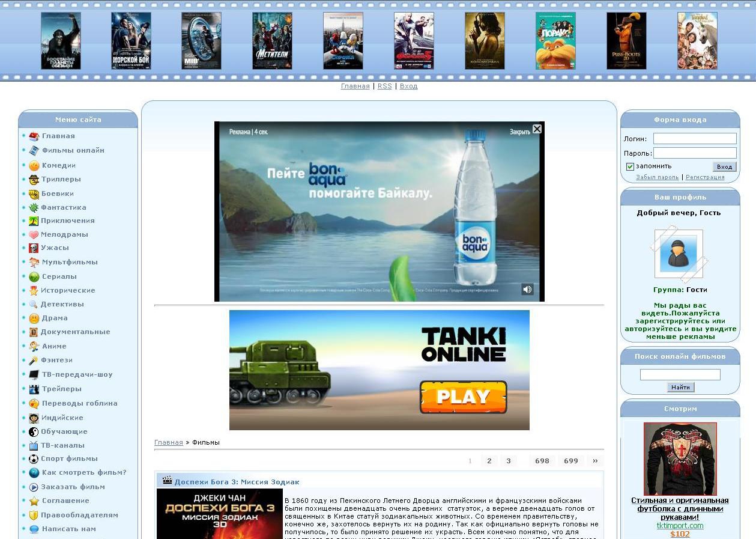Viewport: 756px width, 539px height.
Task: Open the MIB 3 poster thumbnail
Action: [201, 41]
